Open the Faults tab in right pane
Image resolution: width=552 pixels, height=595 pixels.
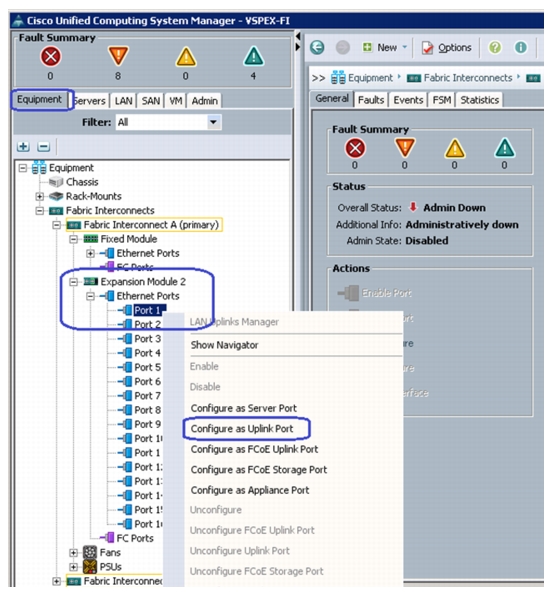[371, 100]
